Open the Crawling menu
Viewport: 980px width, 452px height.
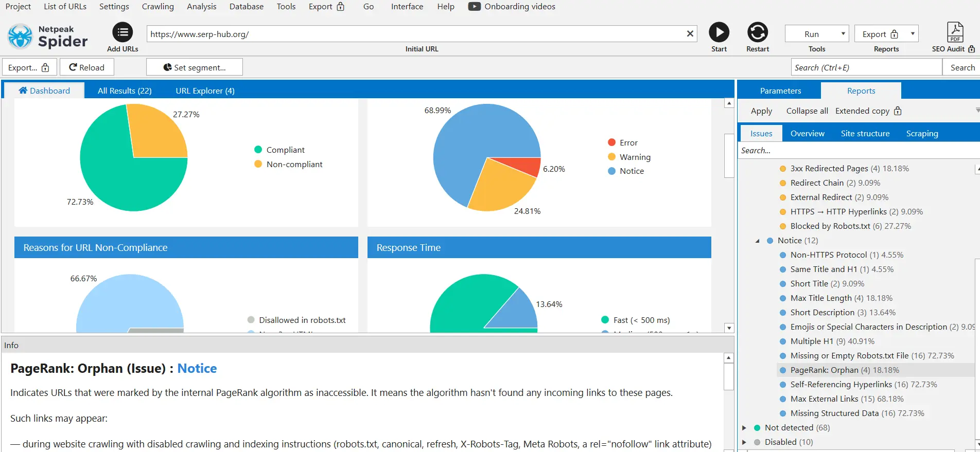157,7
